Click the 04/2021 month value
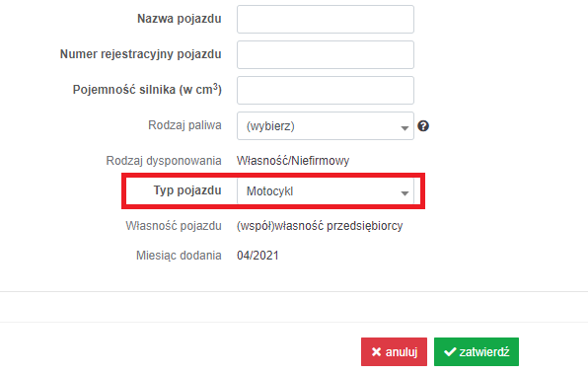 [x=257, y=256]
